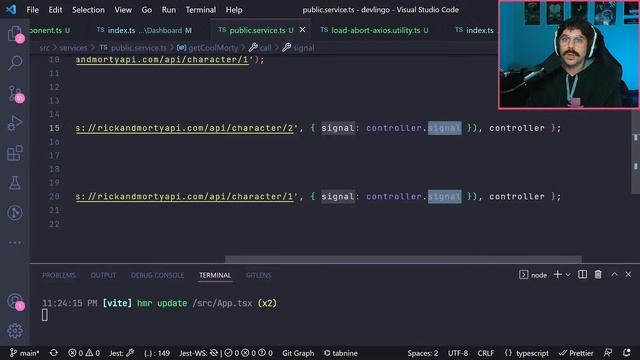Open the Search view in activity bar
The width and height of the screenshot is (640, 360).
click(x=15, y=63)
